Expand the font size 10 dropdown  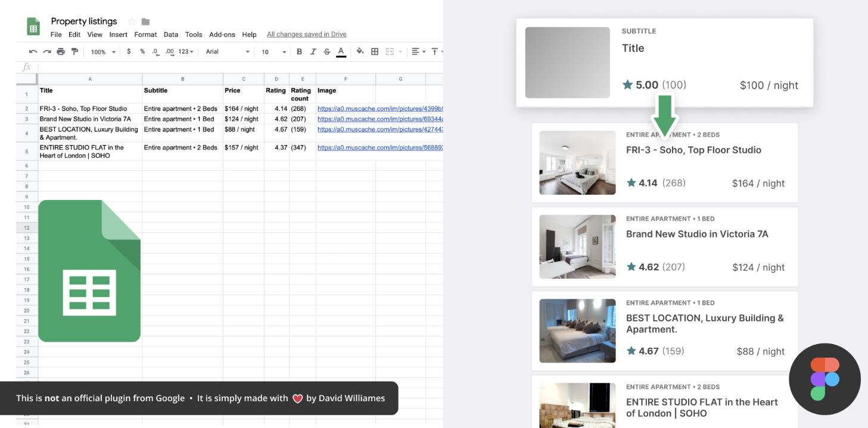tap(273, 52)
